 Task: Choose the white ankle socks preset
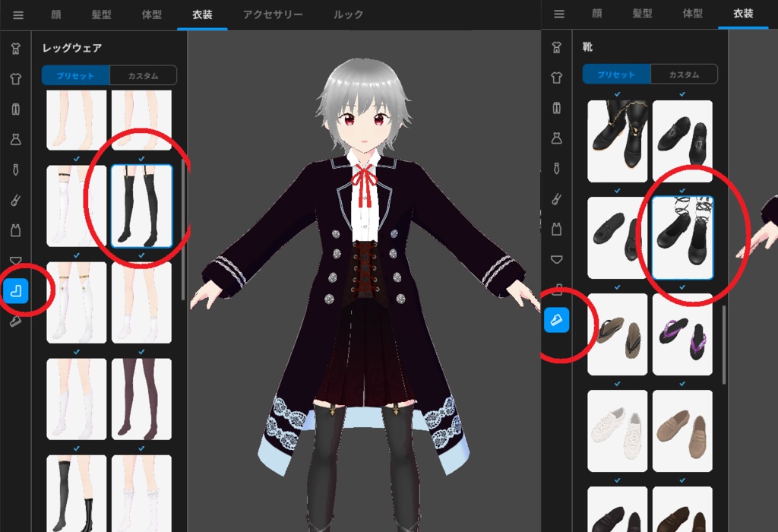pos(141,302)
